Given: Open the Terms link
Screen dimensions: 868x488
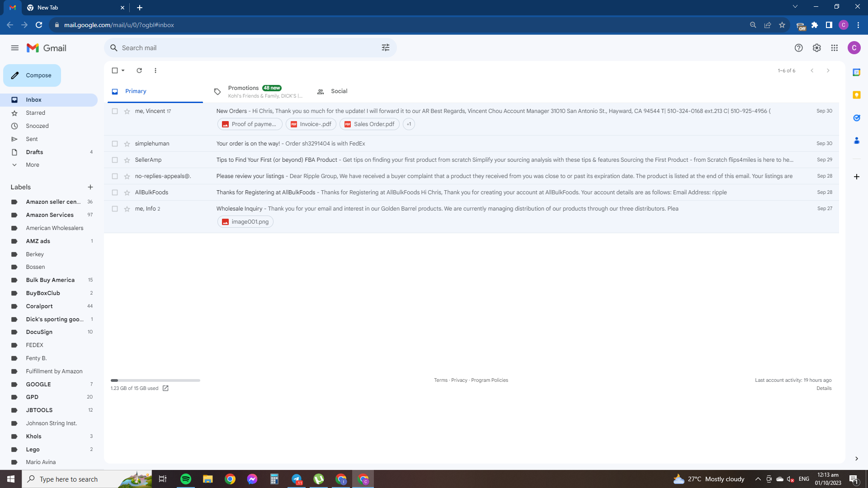Looking at the screenshot, I should 441,380.
